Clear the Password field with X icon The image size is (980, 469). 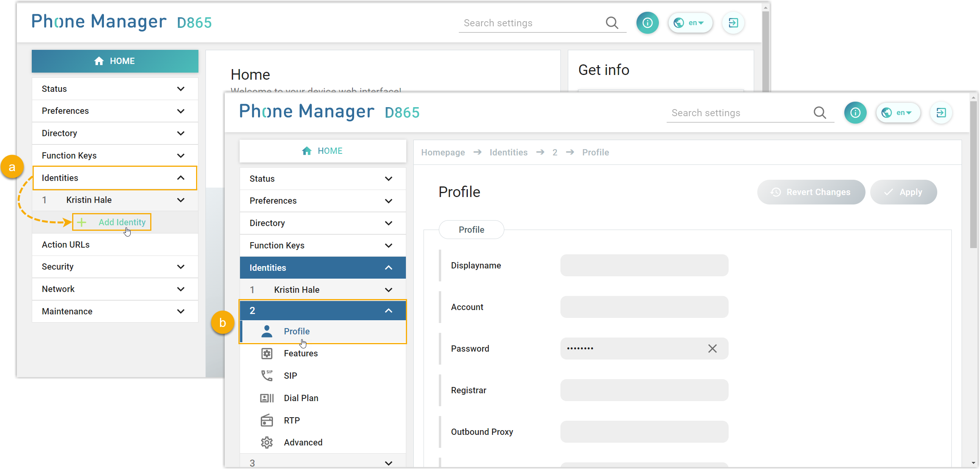[x=713, y=349]
